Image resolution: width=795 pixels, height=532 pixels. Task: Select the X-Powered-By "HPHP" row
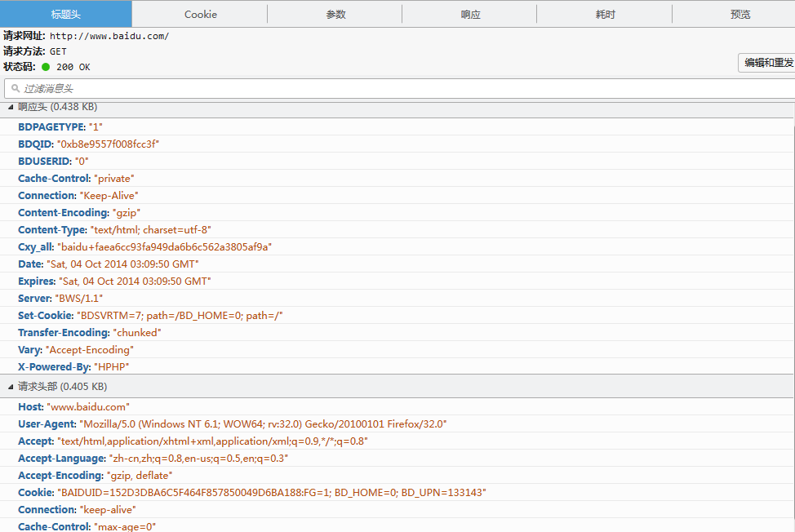(397, 367)
